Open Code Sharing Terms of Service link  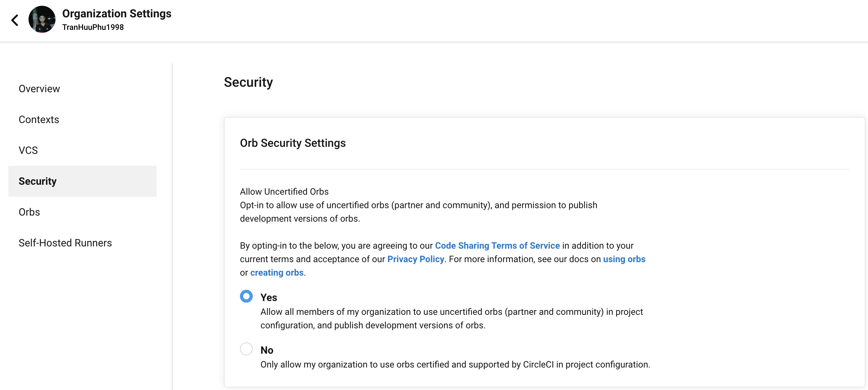coord(497,246)
